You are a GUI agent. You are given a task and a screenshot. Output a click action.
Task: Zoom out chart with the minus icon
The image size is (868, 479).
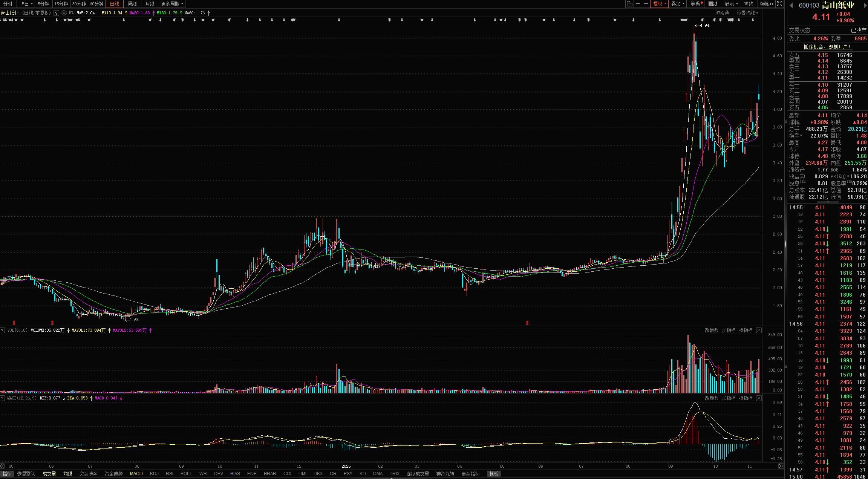pos(646,4)
